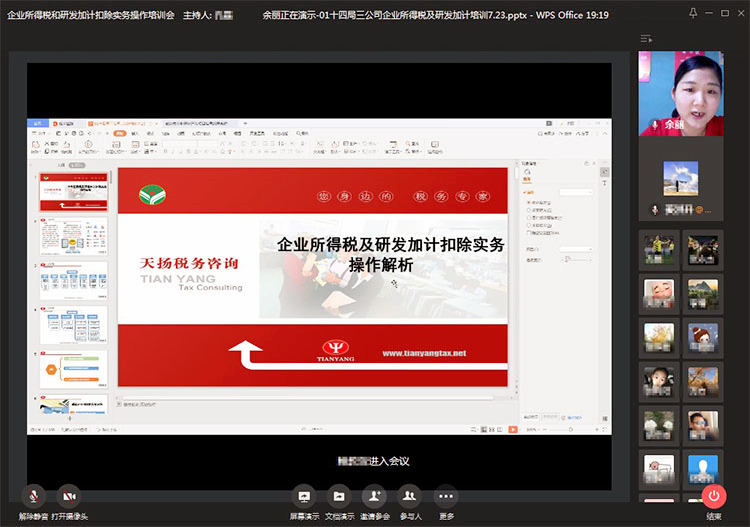
Task: Click the list icon above the video panel
Action: click(x=647, y=38)
